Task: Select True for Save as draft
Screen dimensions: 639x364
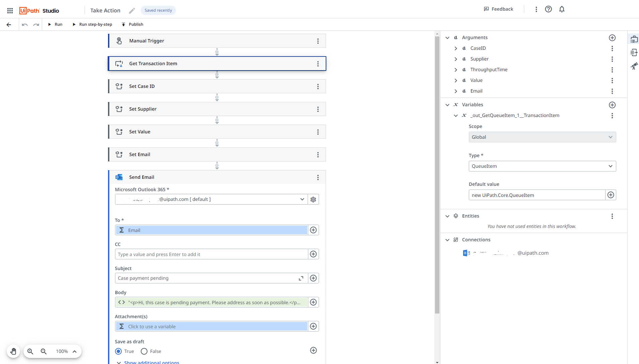Action: pos(118,351)
